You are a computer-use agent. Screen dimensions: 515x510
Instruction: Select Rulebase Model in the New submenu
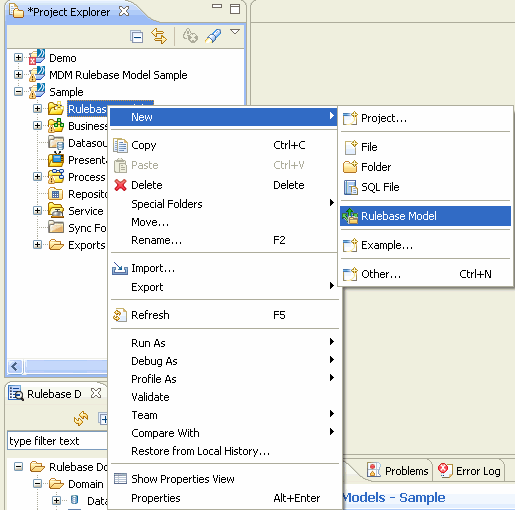[425, 216]
